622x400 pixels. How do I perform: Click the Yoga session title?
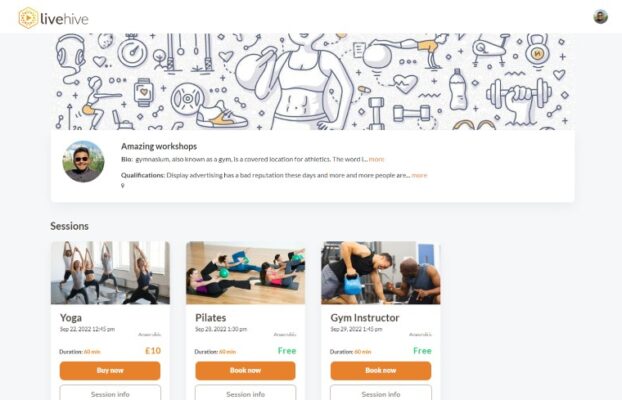point(71,318)
